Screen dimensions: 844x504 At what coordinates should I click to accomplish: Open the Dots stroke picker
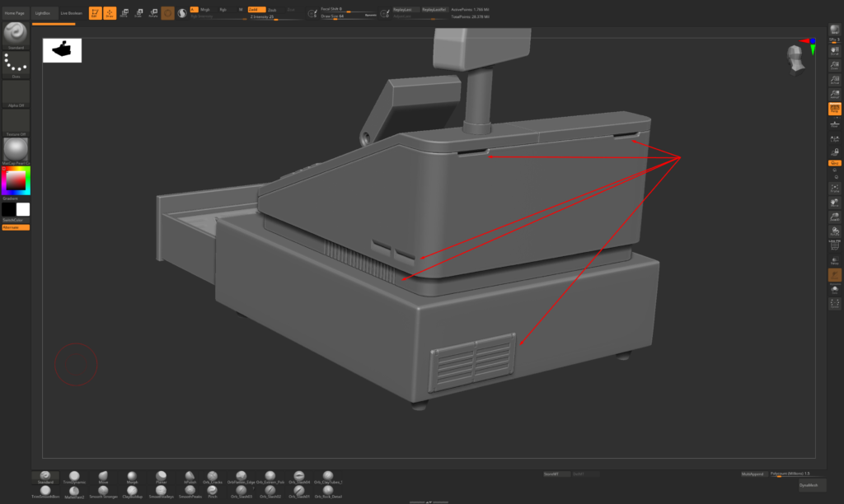coord(16,63)
